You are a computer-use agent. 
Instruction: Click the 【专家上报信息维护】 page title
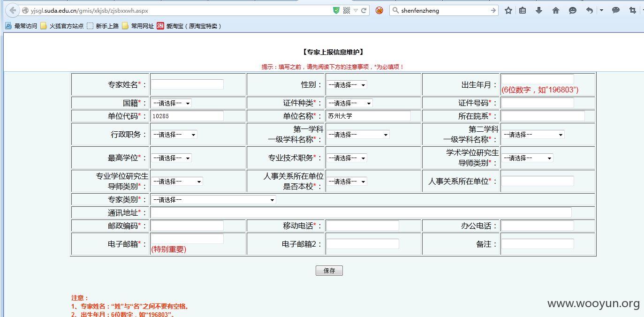(333, 52)
